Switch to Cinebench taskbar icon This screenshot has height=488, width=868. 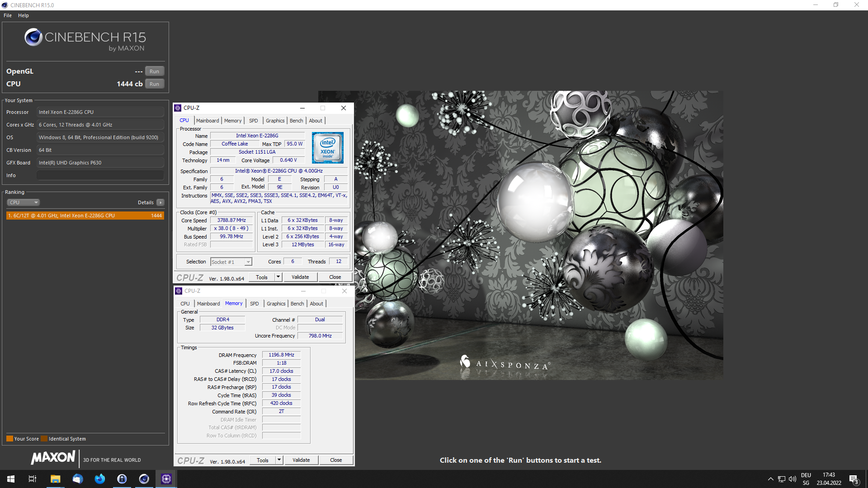(144, 479)
